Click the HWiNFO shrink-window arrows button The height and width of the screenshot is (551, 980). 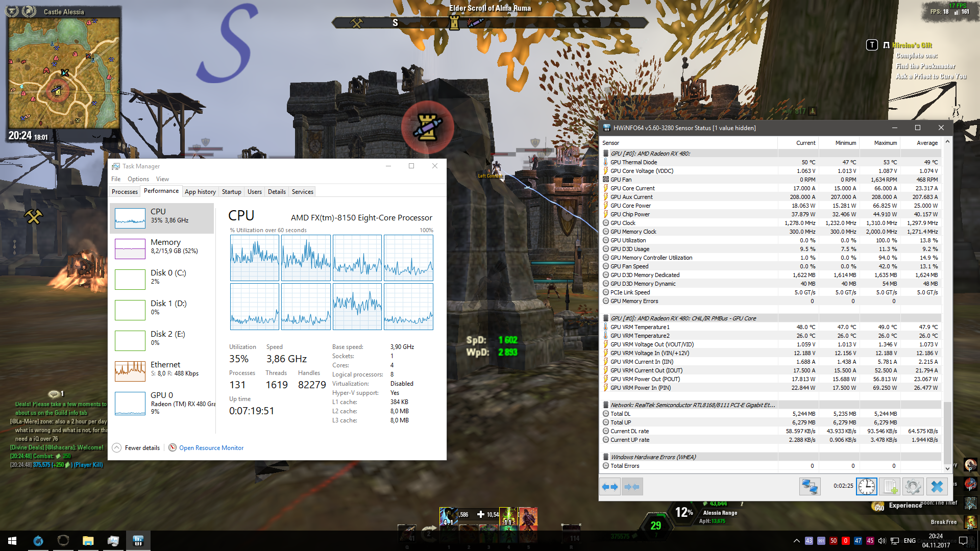point(632,487)
